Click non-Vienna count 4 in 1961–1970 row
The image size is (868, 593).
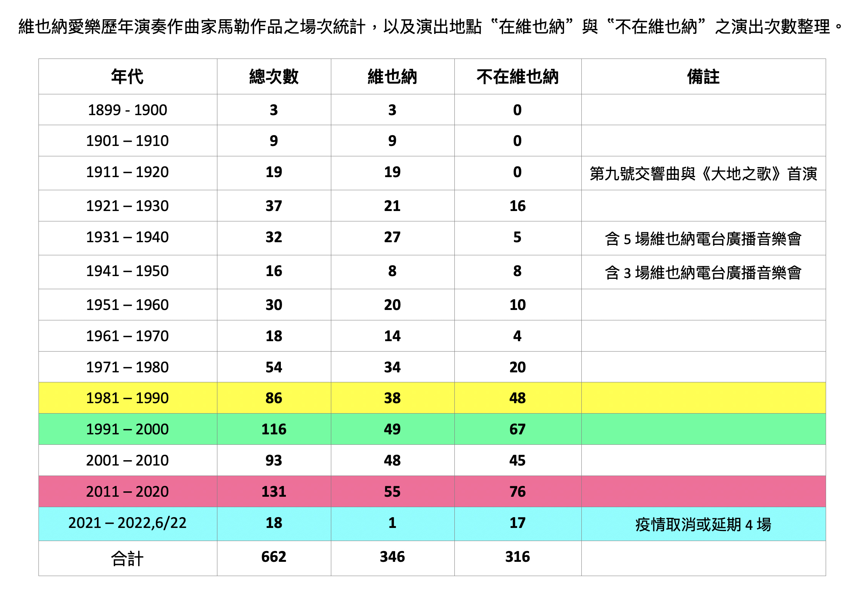pyautogui.click(x=517, y=336)
